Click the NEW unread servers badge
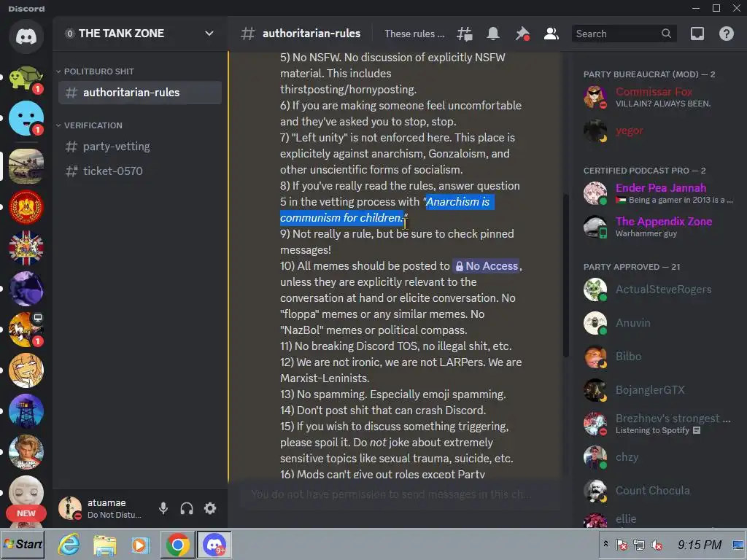This screenshot has width=747, height=560. 26,513
